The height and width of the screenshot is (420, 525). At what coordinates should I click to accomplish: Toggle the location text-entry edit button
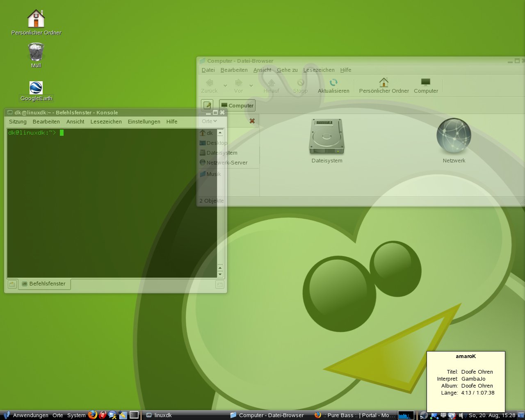click(x=208, y=105)
